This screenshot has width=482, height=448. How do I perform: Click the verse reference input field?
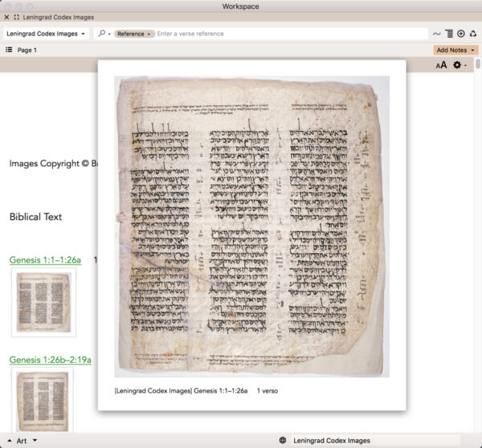[x=291, y=34]
